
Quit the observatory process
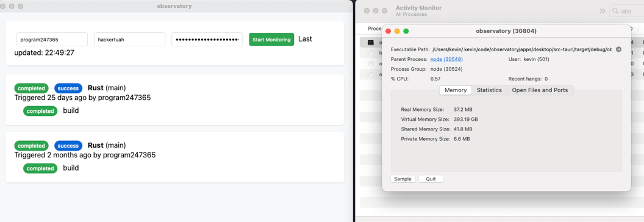pyautogui.click(x=431, y=179)
